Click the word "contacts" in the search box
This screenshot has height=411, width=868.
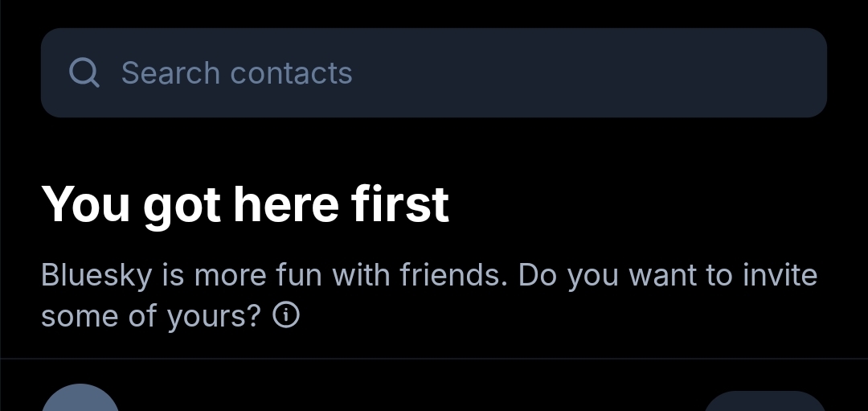pyautogui.click(x=291, y=73)
